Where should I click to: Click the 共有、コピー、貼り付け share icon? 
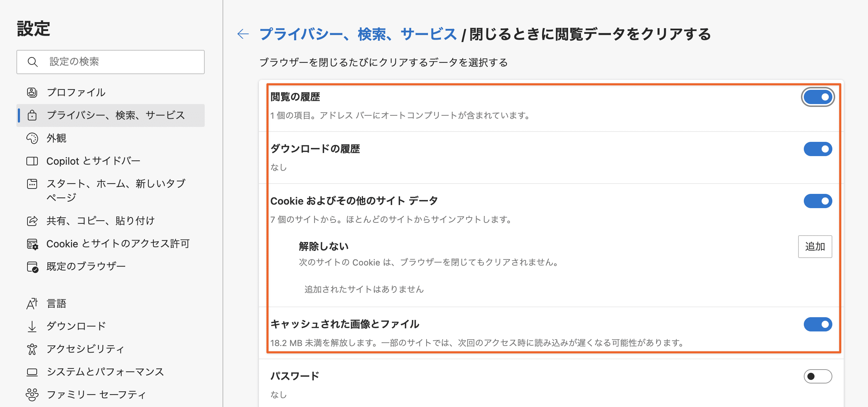click(32, 221)
